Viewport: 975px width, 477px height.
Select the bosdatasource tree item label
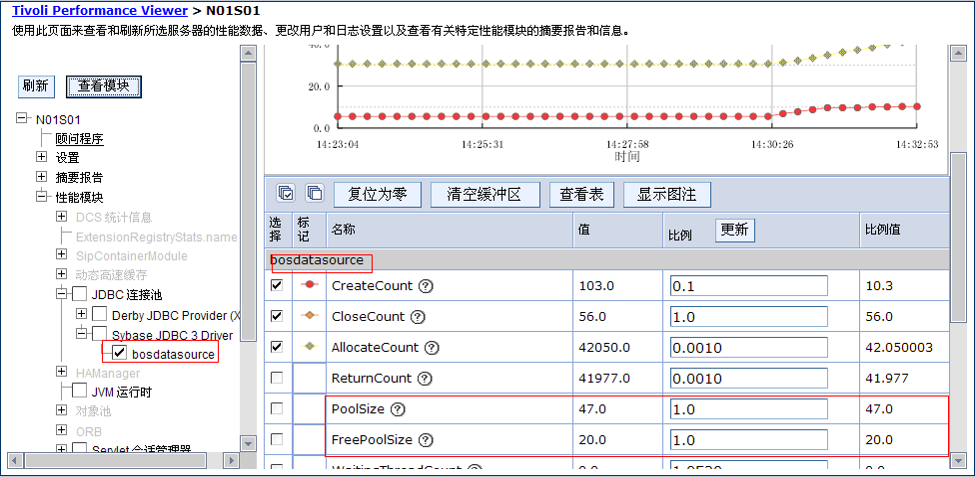[x=173, y=354]
